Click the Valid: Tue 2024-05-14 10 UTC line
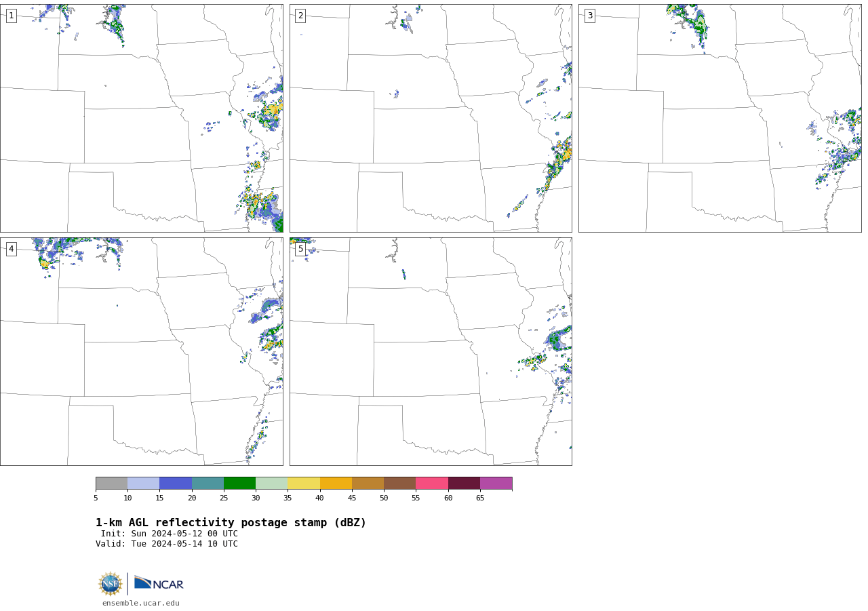The image size is (868, 611). pos(167,544)
